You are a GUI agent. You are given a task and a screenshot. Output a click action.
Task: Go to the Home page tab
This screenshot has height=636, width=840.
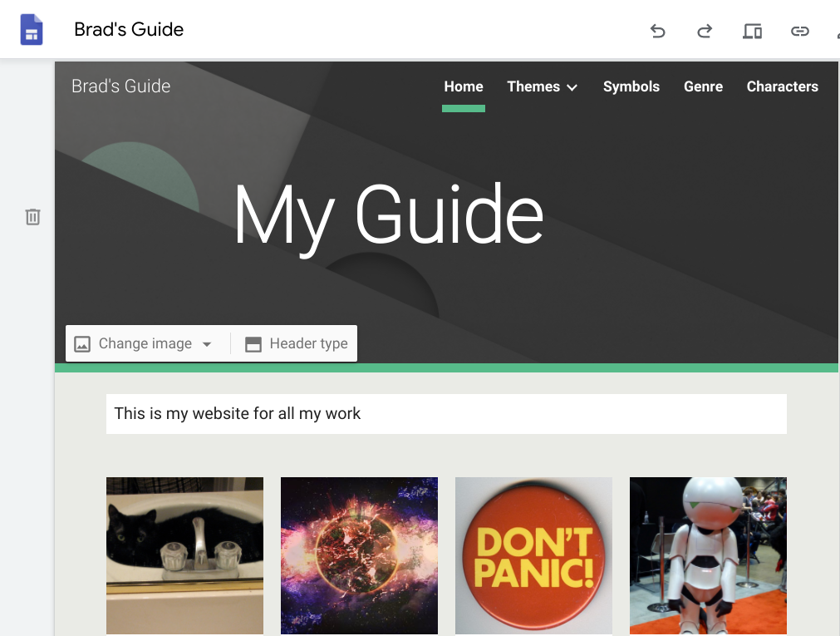point(464,86)
